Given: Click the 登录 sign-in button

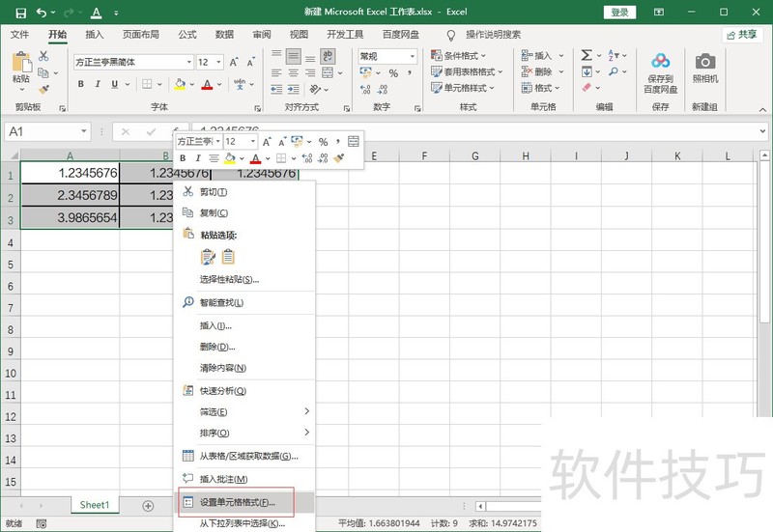Looking at the screenshot, I should pos(619,13).
